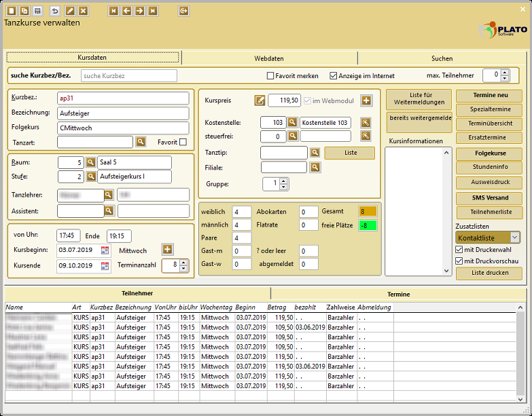Search Tanzlehrer with magnifier icon
Image resolution: width=532 pixels, height=416 pixels.
(108, 195)
